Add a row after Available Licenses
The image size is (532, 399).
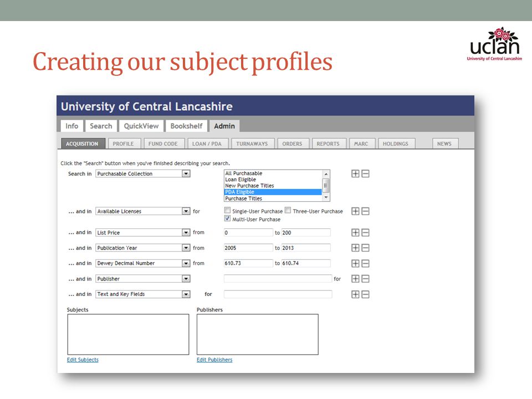(355, 211)
